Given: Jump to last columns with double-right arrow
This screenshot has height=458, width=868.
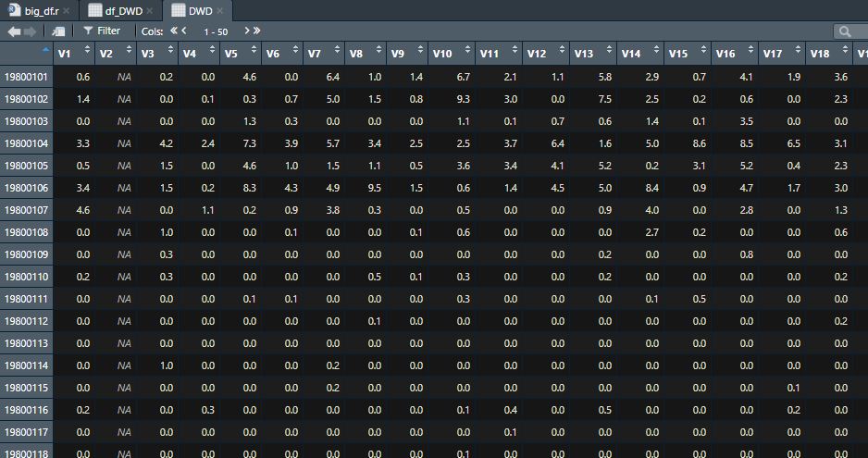Looking at the screenshot, I should point(256,31).
